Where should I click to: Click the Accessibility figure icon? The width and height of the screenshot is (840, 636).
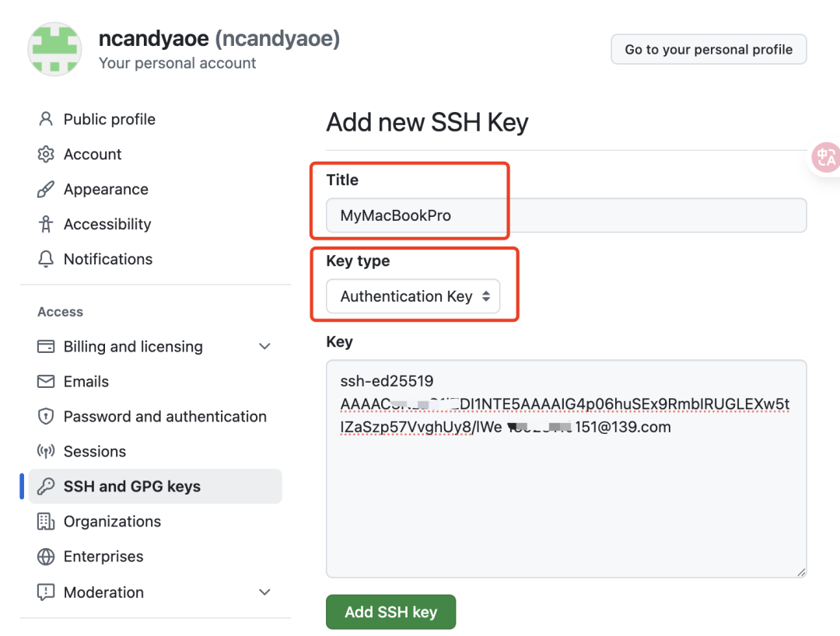[46, 224]
